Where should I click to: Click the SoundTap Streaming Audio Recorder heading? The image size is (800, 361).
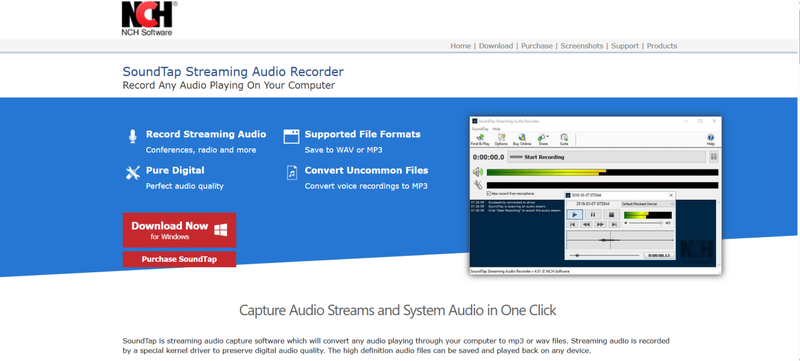coord(233,71)
